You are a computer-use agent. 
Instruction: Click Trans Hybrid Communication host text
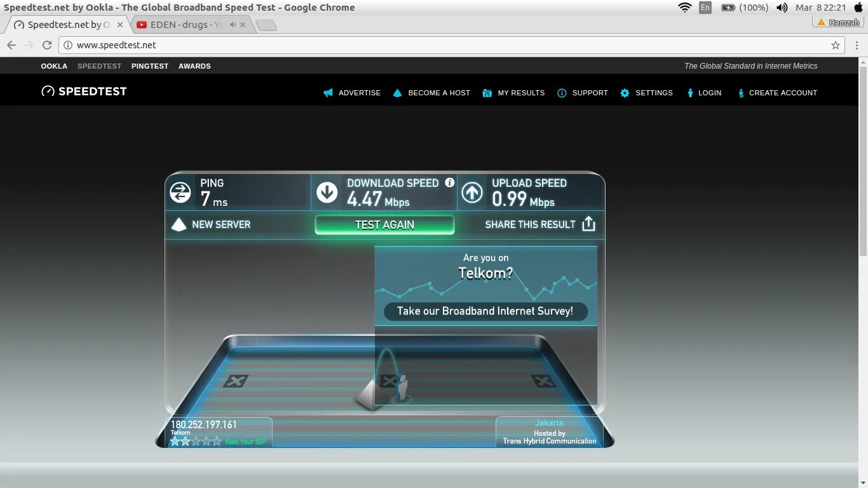coord(550,441)
